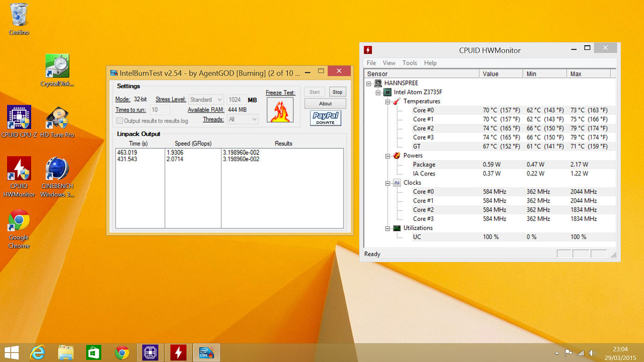
Task: Open the File menu in HWMonitor
Action: [x=371, y=63]
